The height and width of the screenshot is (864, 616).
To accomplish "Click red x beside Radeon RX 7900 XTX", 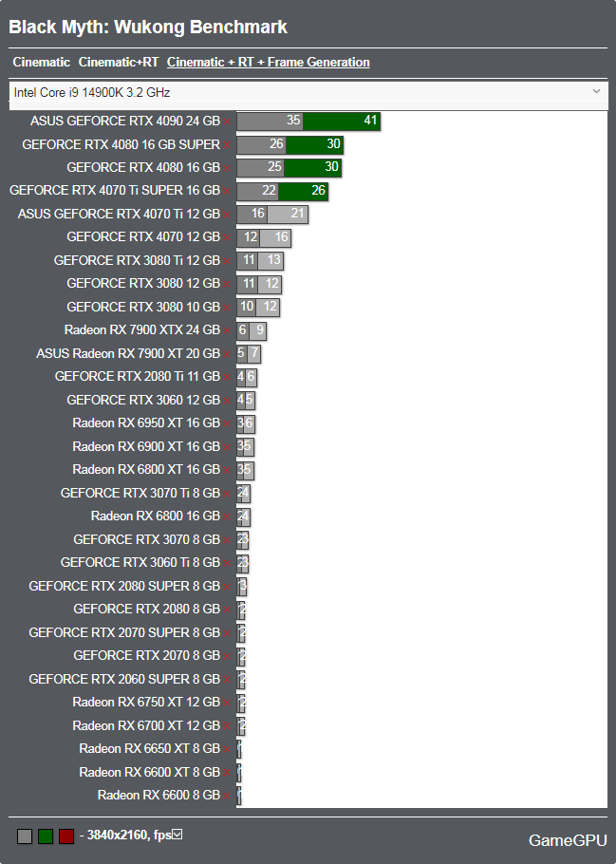I will tap(227, 331).
